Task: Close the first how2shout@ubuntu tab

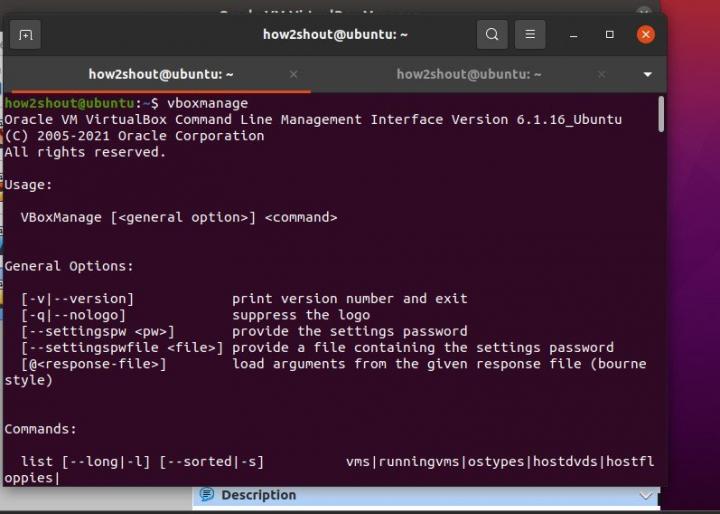Action: [x=293, y=75]
